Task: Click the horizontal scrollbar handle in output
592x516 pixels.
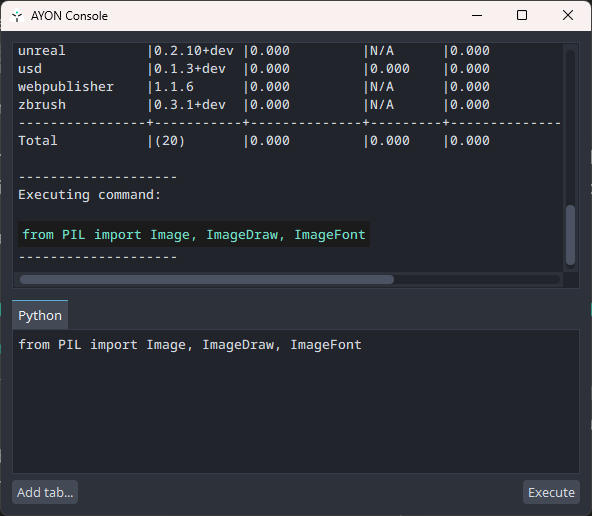Action: click(x=207, y=280)
